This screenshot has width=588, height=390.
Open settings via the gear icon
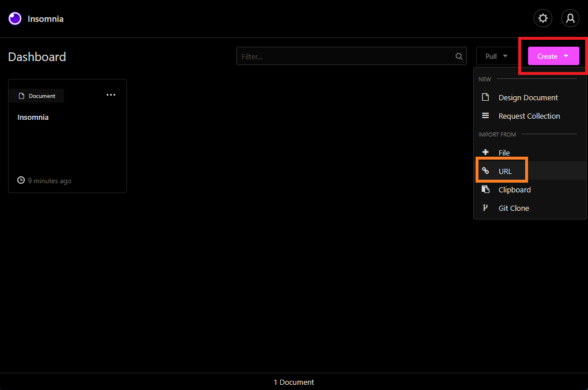[542, 18]
